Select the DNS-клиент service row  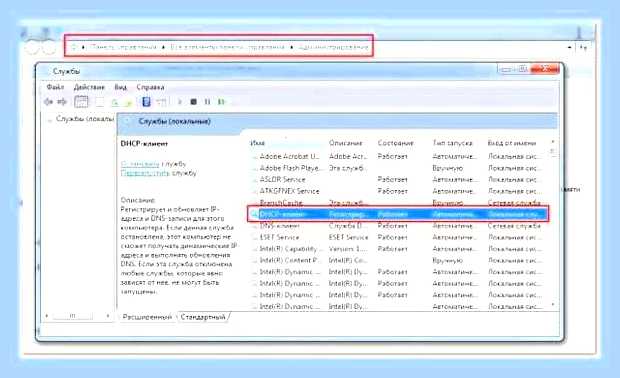tap(397, 226)
